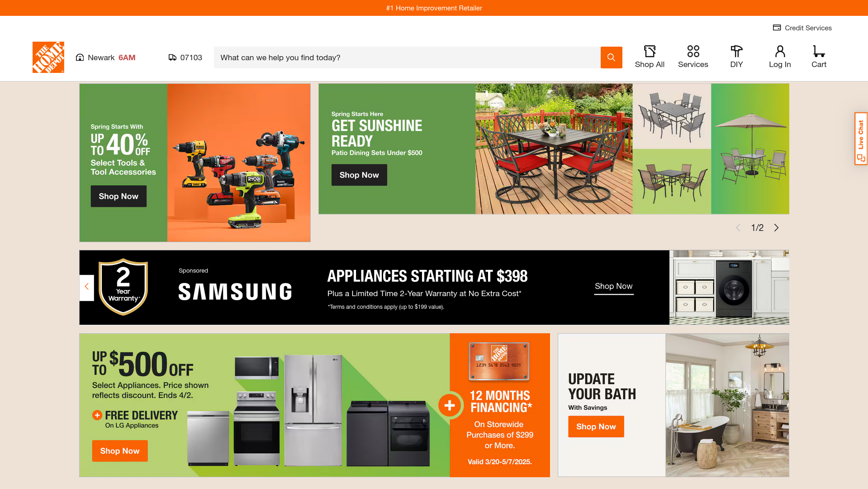Viewport: 868px width, 489px height.
Task: Change the delivery ZIP code 07103
Action: (x=185, y=58)
